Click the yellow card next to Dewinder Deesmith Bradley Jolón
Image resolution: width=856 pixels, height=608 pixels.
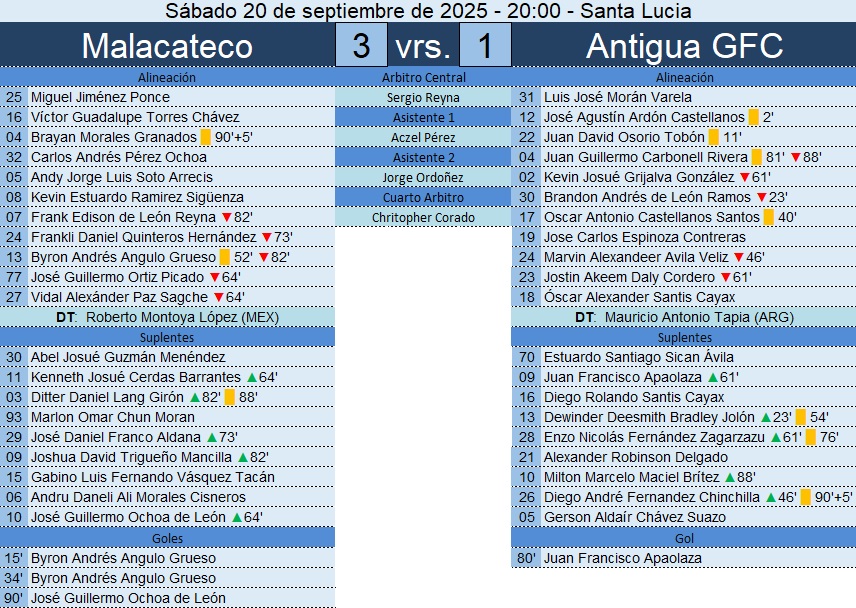[800, 417]
